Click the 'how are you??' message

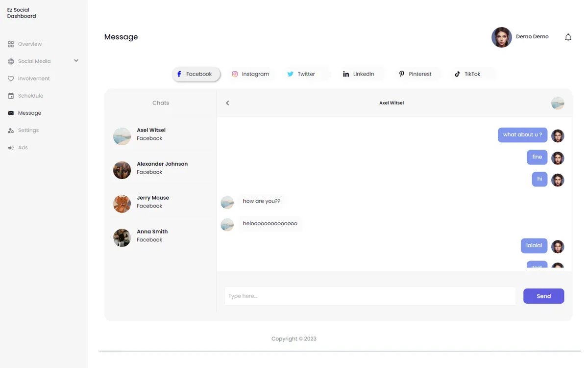coord(262,201)
